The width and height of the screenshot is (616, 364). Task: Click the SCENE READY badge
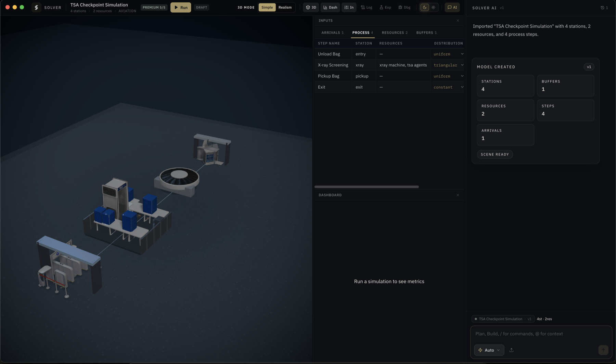tap(495, 154)
